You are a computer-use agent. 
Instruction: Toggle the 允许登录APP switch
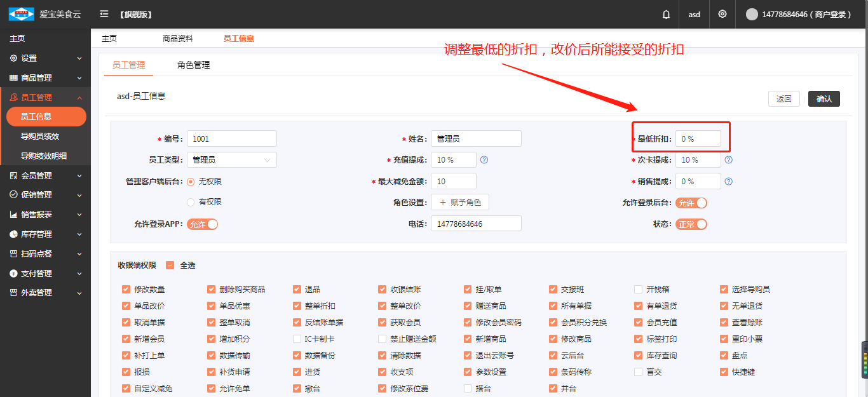point(203,224)
